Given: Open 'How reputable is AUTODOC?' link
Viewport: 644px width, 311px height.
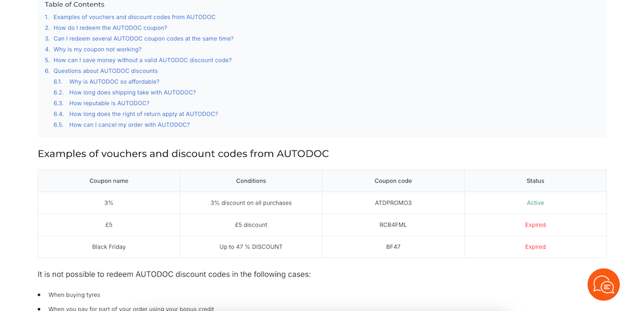Looking at the screenshot, I should [109, 103].
